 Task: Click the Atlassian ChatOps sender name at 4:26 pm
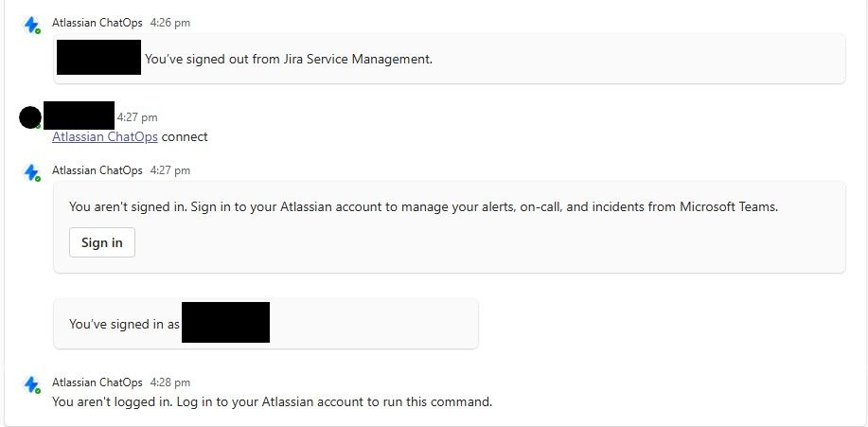pos(97,23)
